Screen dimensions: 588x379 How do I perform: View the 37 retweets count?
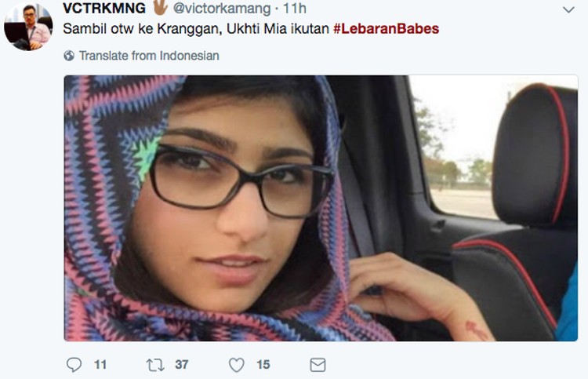coord(182,365)
